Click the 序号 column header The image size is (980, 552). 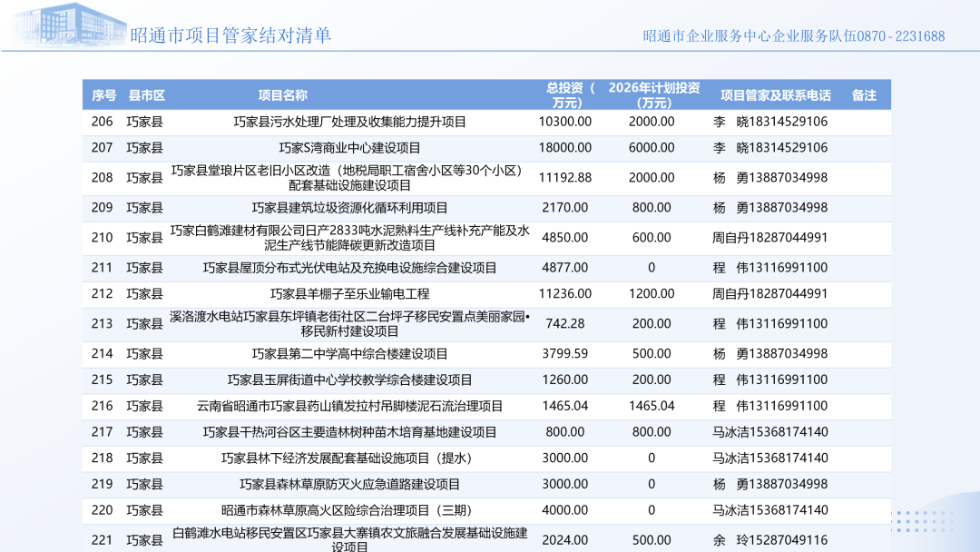coord(103,95)
